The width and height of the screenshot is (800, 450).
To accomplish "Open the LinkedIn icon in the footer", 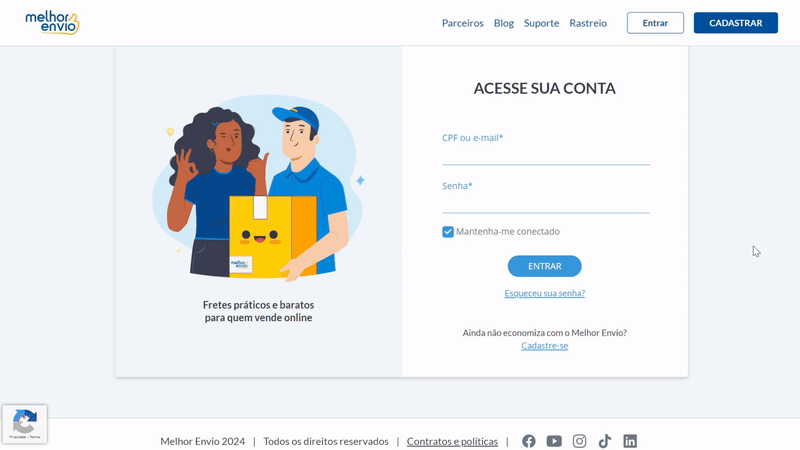I will tap(630, 441).
